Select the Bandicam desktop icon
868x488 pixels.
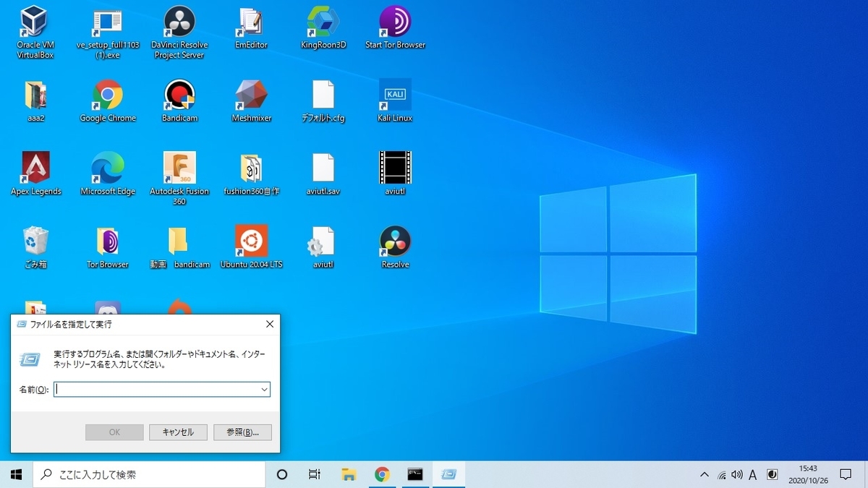tap(179, 101)
